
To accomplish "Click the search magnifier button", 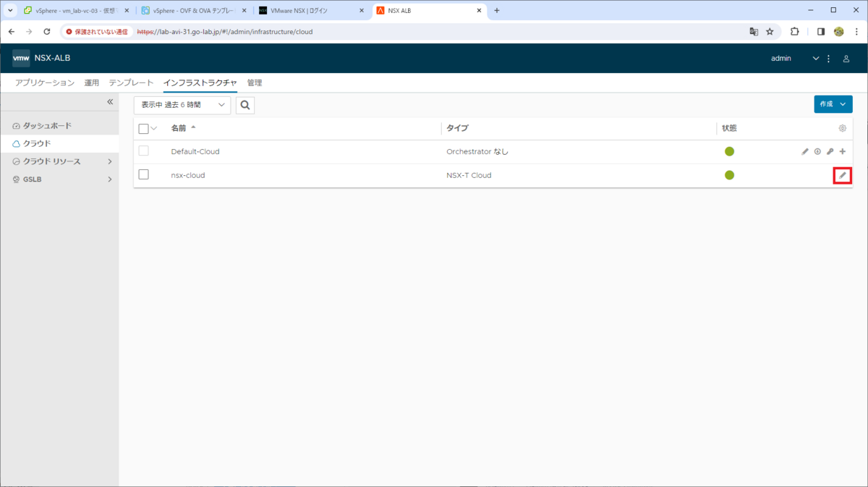I will coord(245,105).
